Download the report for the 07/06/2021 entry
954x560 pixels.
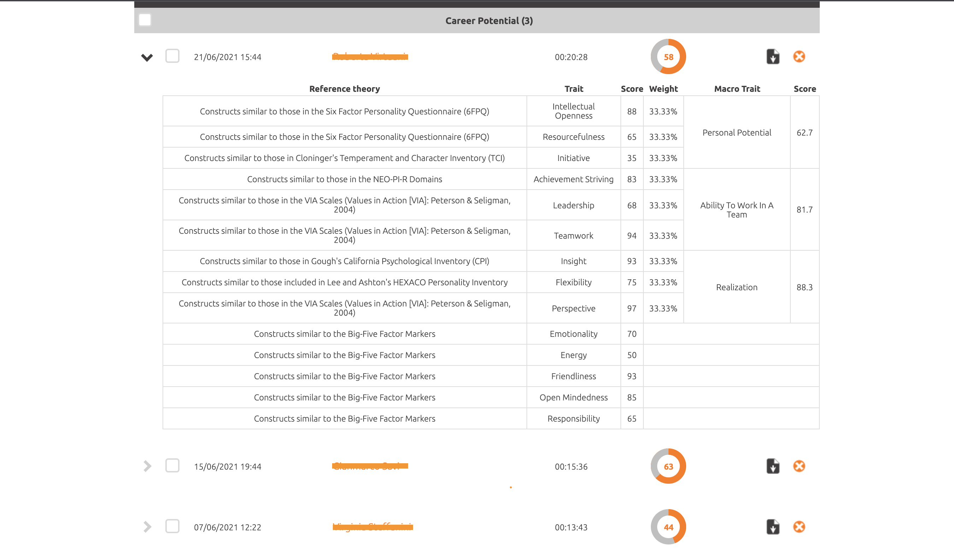pos(773,527)
